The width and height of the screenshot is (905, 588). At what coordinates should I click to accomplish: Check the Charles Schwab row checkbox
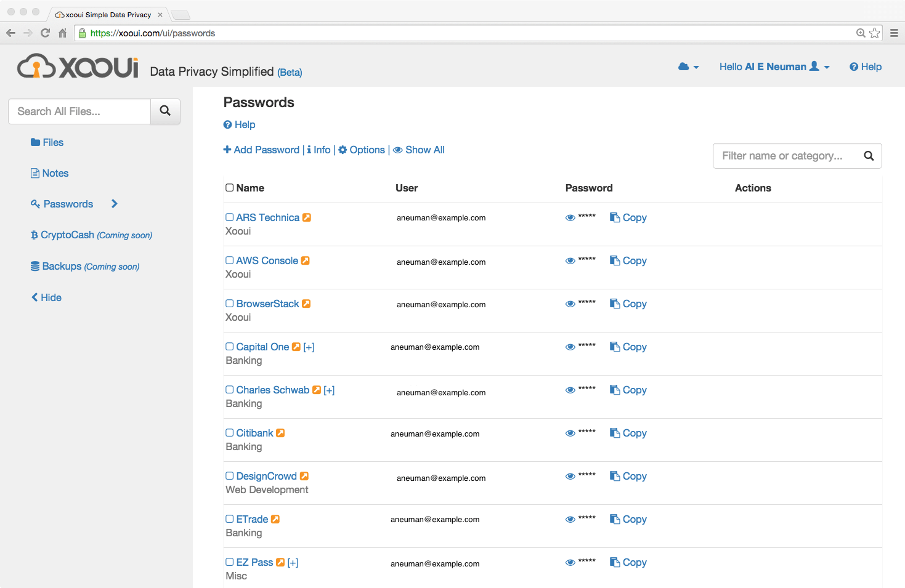(x=229, y=390)
